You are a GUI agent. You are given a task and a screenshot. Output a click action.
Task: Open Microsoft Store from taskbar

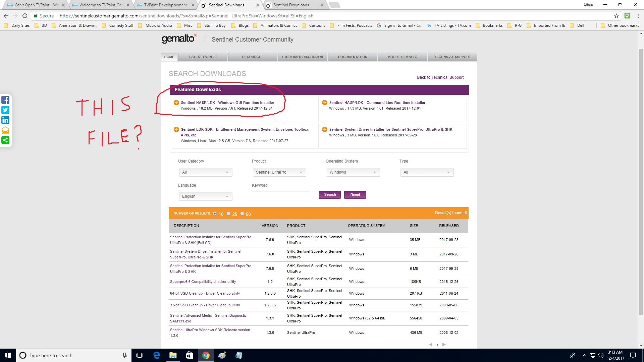[189, 355]
